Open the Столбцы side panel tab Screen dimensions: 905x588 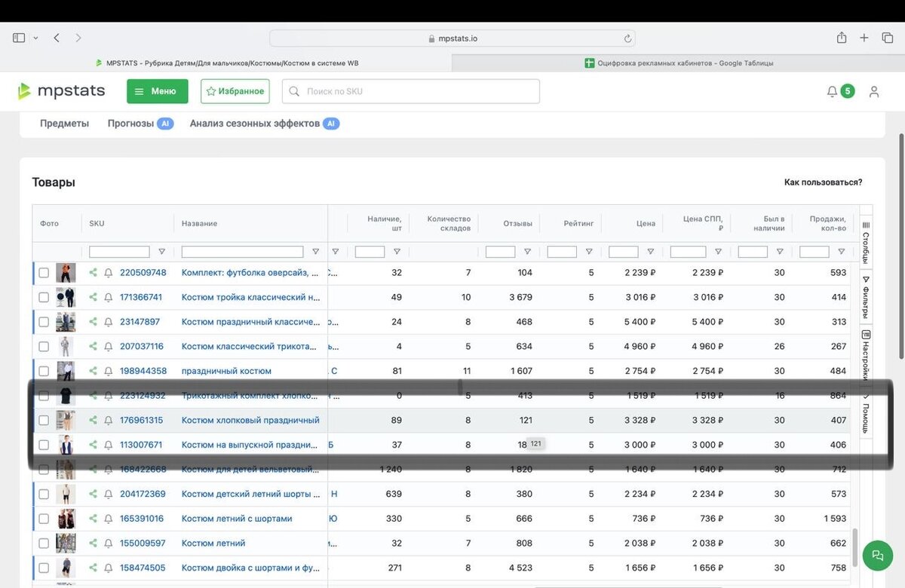point(866,242)
